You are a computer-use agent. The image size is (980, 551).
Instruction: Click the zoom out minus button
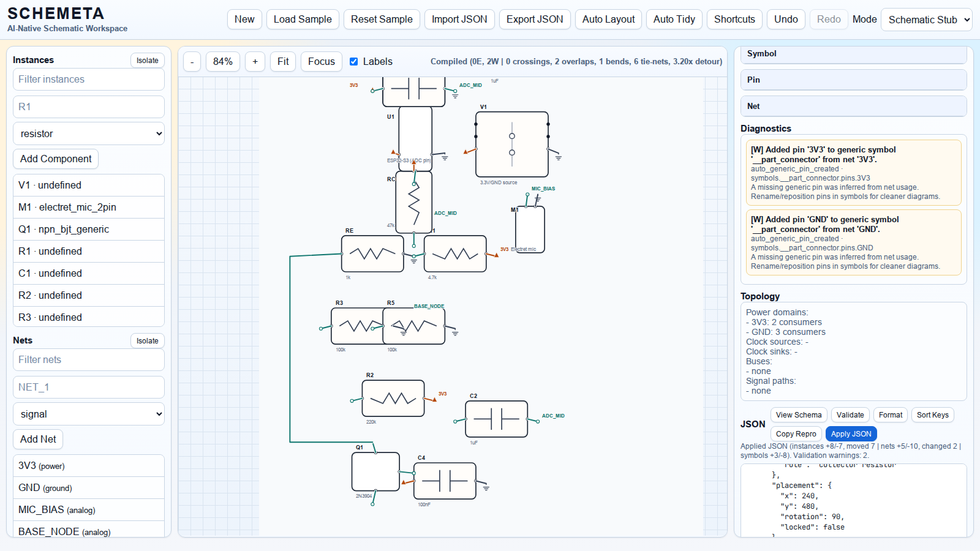(x=192, y=61)
